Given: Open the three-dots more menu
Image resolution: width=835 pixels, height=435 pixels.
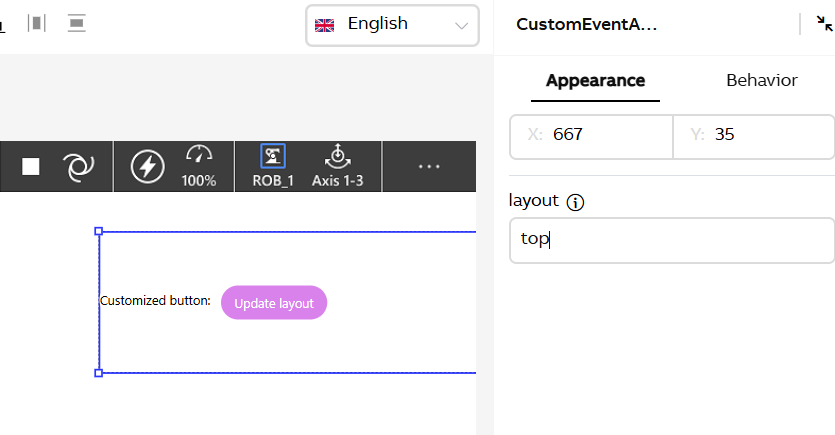Looking at the screenshot, I should coord(429,167).
